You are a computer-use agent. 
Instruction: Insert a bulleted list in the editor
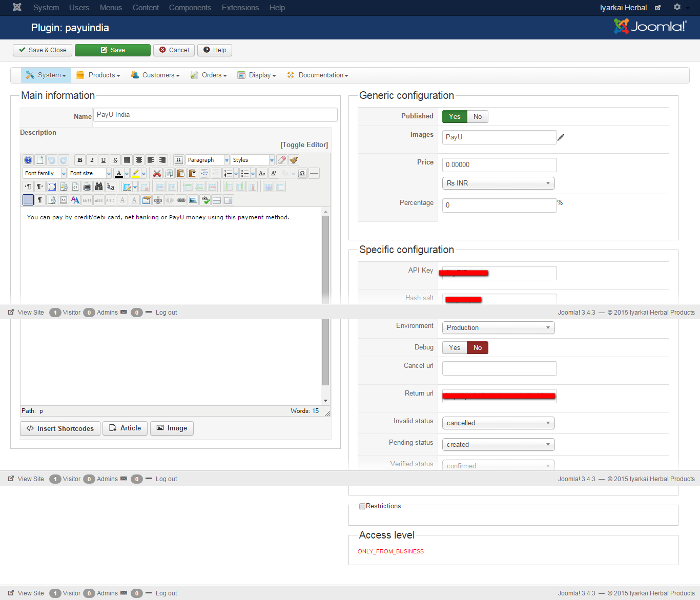245,173
